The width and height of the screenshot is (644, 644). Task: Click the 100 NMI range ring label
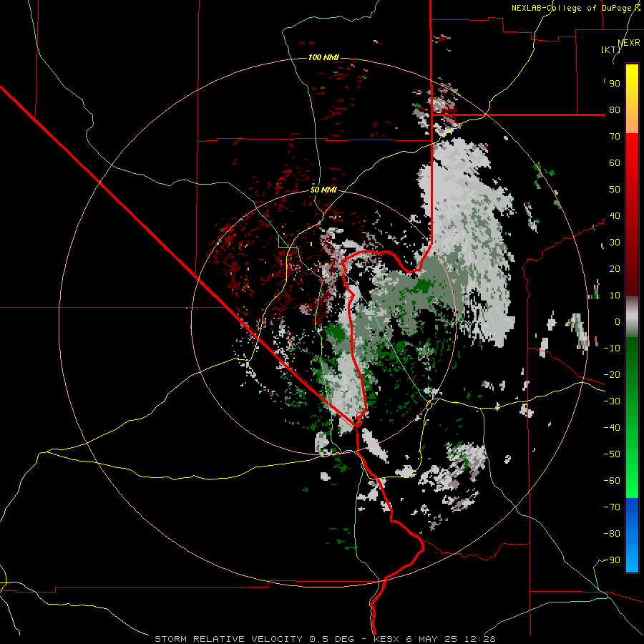[323, 57]
